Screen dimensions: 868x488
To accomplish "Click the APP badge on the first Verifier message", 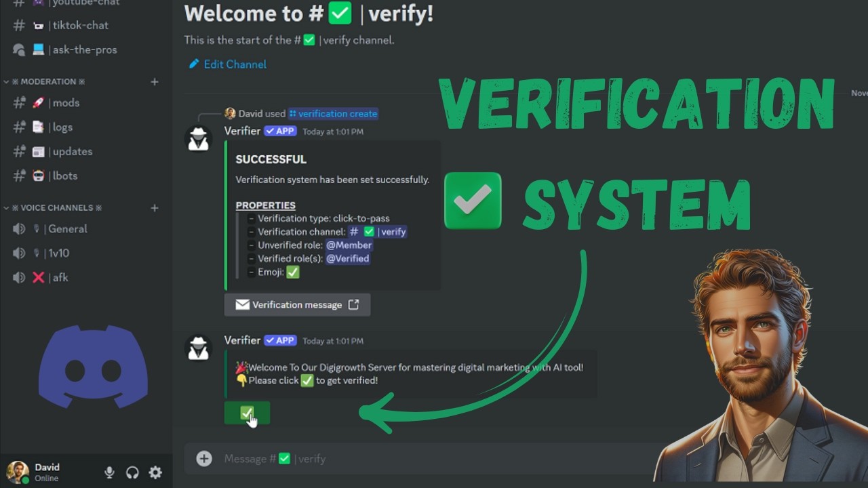I will (280, 131).
